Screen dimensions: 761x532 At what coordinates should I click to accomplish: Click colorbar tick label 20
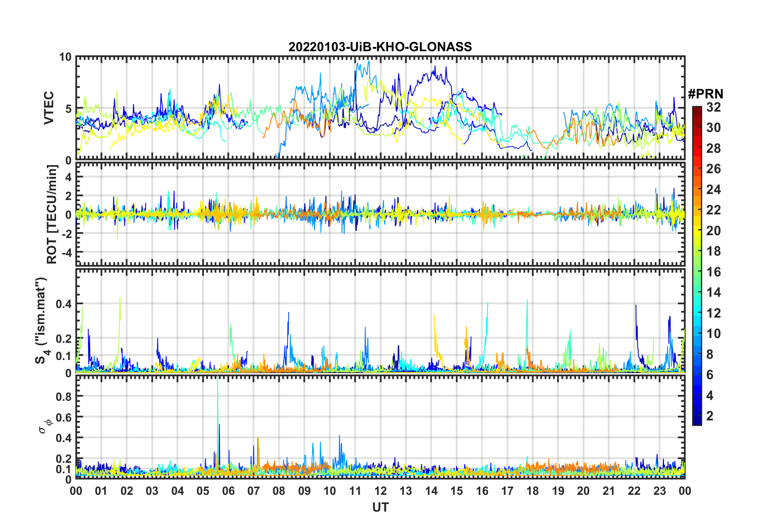(713, 230)
